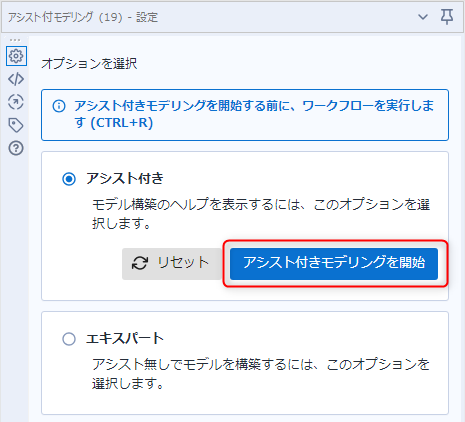Expand the title bar chevron dropdown

tap(423, 17)
